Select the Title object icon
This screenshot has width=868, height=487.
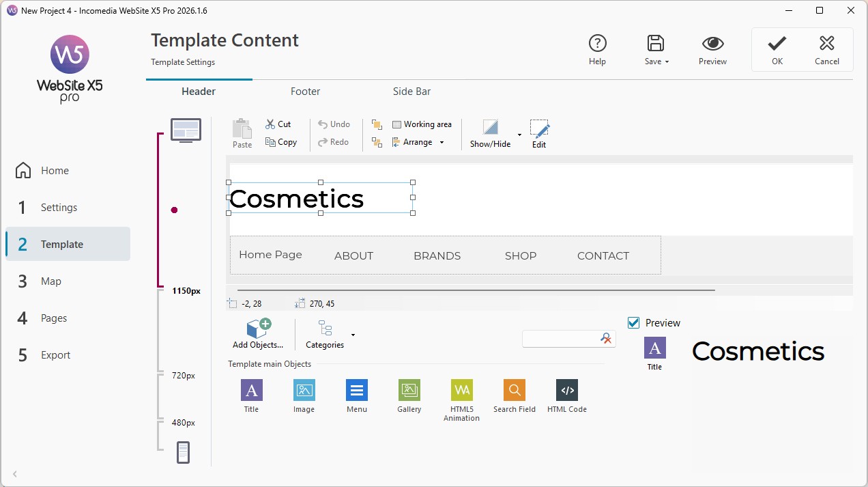click(x=251, y=390)
